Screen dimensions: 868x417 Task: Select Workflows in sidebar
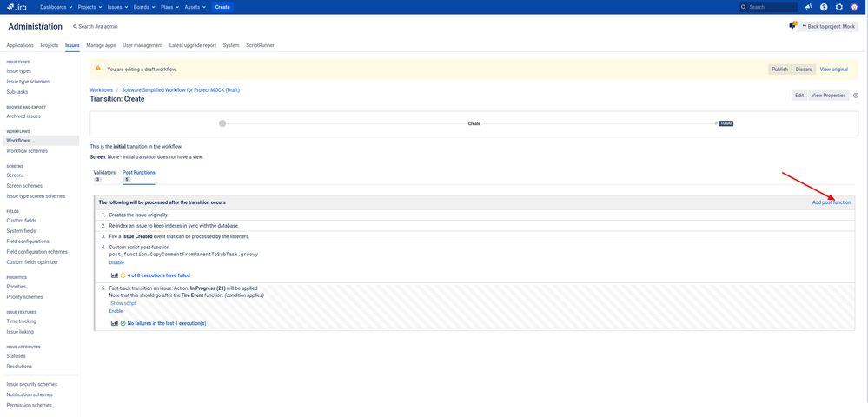click(41, 141)
